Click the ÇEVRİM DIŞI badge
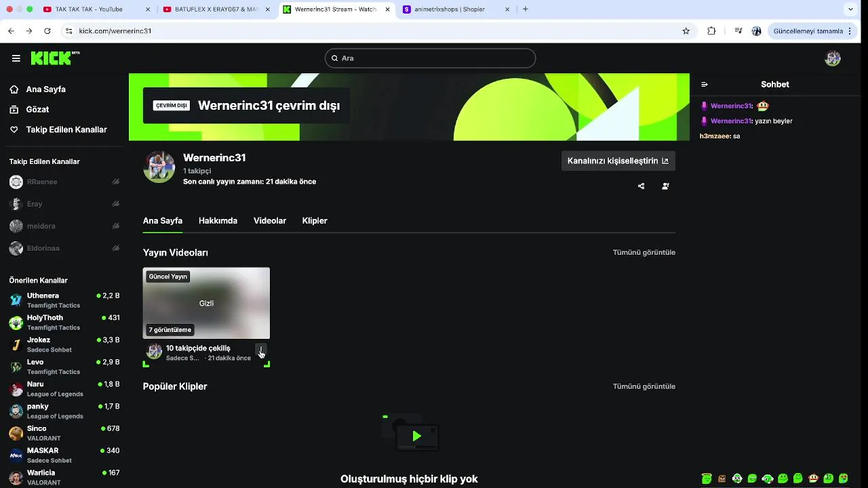868x488 pixels. coord(172,106)
